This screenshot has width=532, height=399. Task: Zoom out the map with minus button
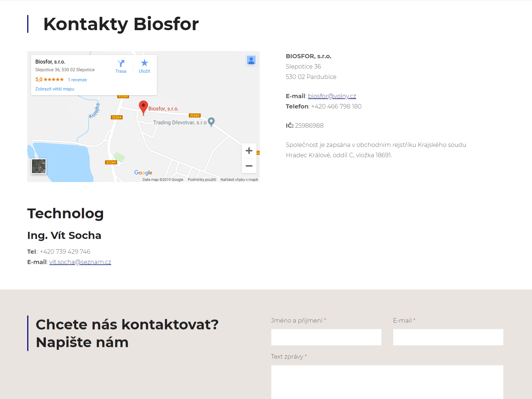point(249,166)
